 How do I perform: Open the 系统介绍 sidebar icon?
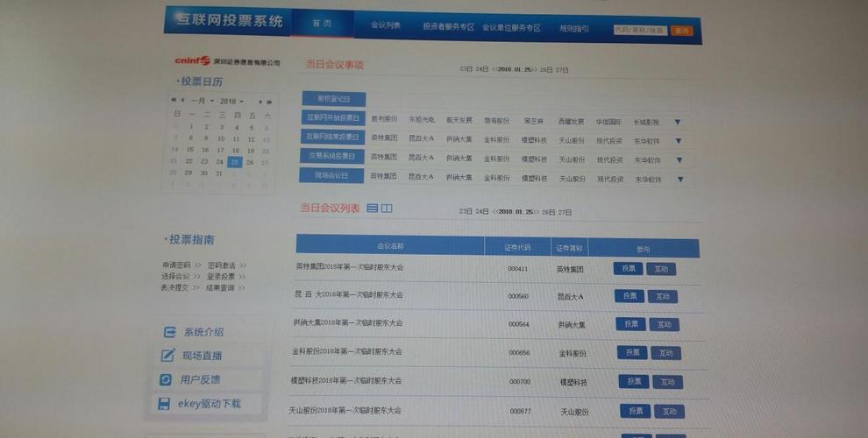(169, 332)
